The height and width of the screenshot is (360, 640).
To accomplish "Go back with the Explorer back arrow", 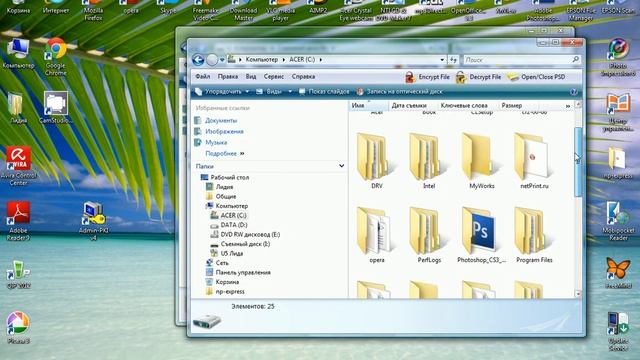I will pyautogui.click(x=198, y=60).
